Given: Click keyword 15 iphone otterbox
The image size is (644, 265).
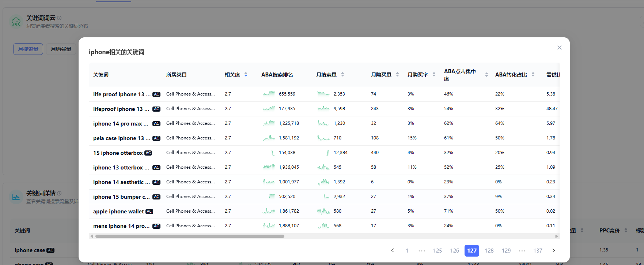Looking at the screenshot, I should click(x=118, y=153).
